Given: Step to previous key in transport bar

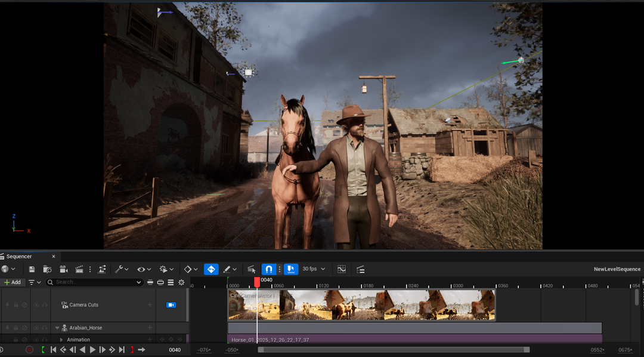Looking at the screenshot, I should click(63, 350).
